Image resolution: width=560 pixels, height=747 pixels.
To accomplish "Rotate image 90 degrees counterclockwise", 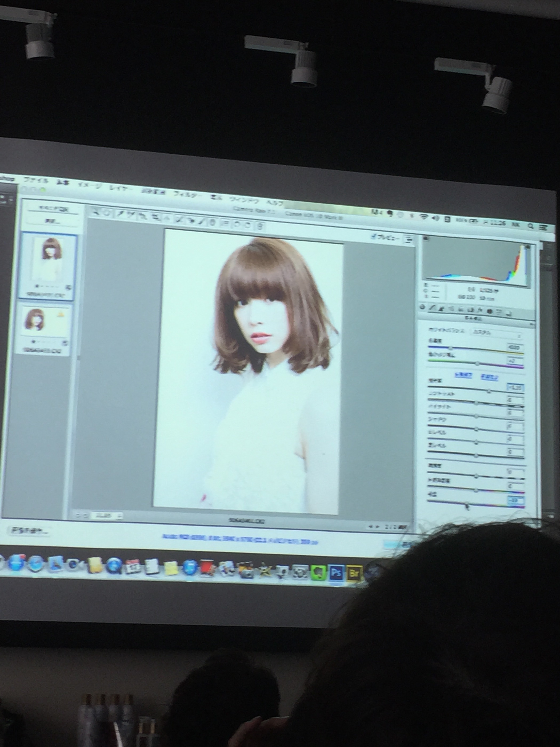I will click(x=237, y=224).
